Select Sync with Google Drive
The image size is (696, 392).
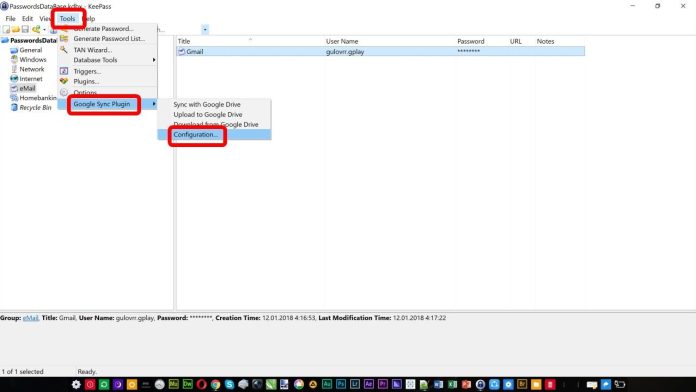click(207, 104)
